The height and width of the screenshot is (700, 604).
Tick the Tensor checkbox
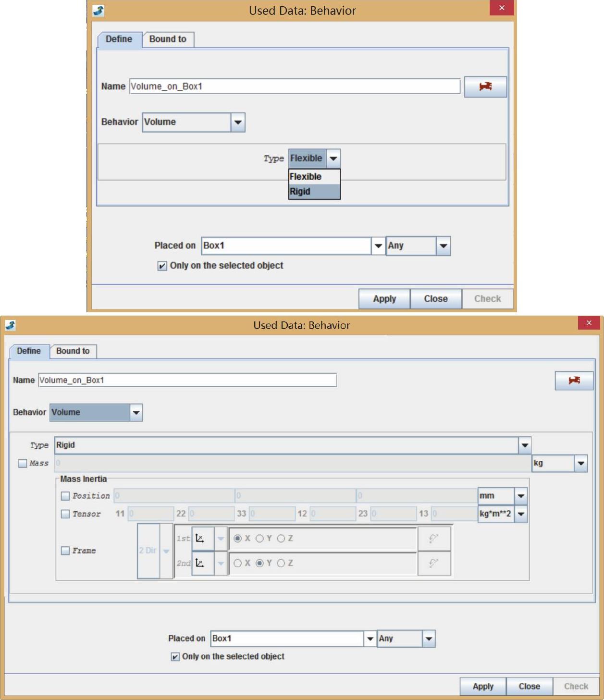[x=65, y=514]
